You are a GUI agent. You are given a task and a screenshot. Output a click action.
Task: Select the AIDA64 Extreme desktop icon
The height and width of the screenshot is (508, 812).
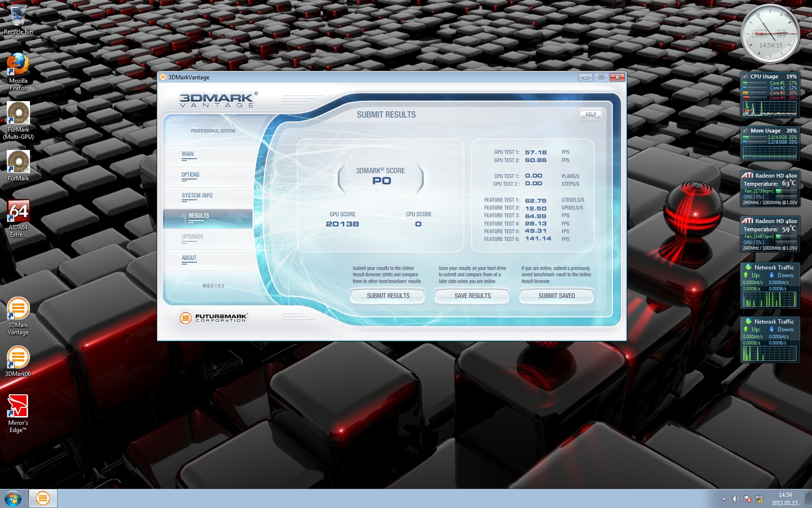click(18, 218)
